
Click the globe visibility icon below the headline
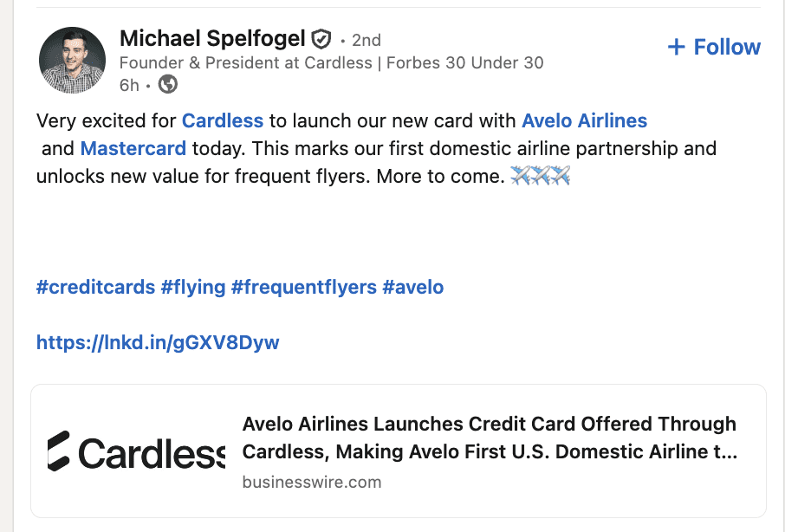pyautogui.click(x=166, y=85)
